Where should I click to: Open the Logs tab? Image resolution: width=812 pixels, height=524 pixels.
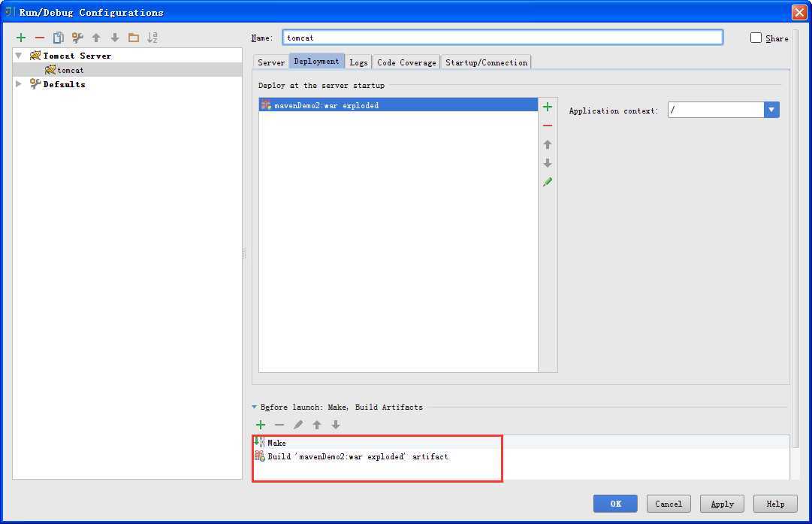(358, 62)
